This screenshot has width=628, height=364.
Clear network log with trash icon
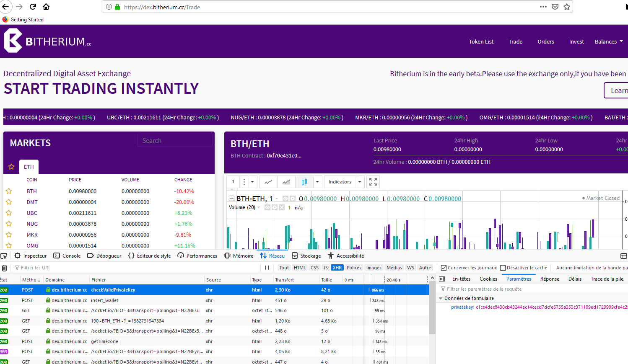pos(4,268)
